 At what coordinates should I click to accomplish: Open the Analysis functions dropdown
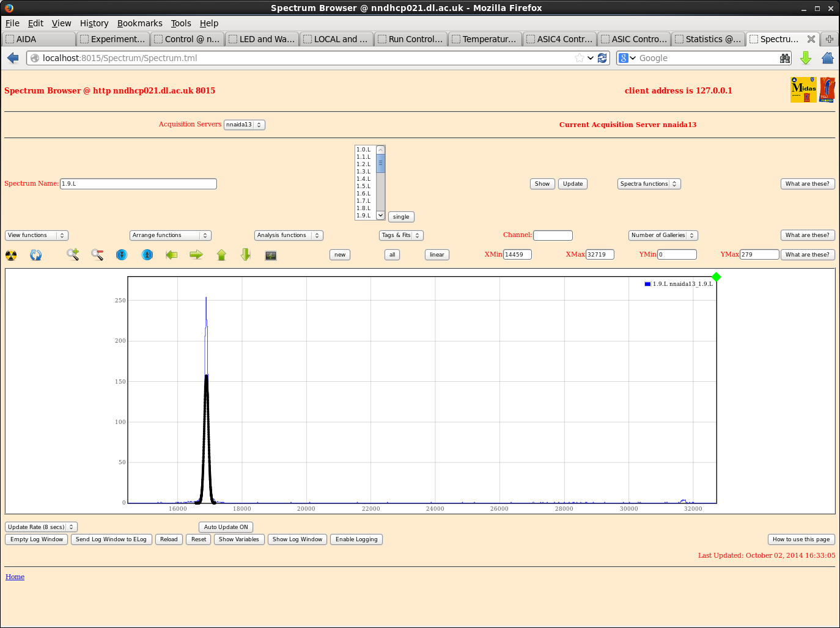(x=289, y=235)
